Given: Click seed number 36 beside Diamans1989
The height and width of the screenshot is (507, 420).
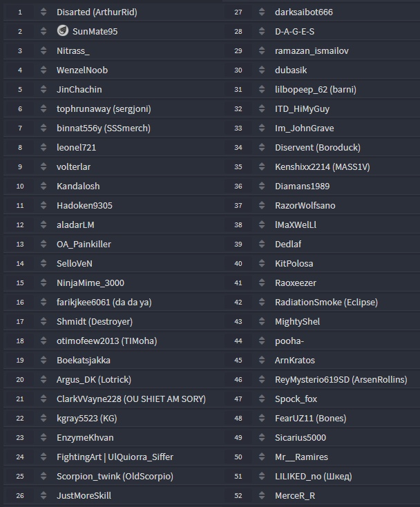Looking at the screenshot, I should (x=238, y=186).
